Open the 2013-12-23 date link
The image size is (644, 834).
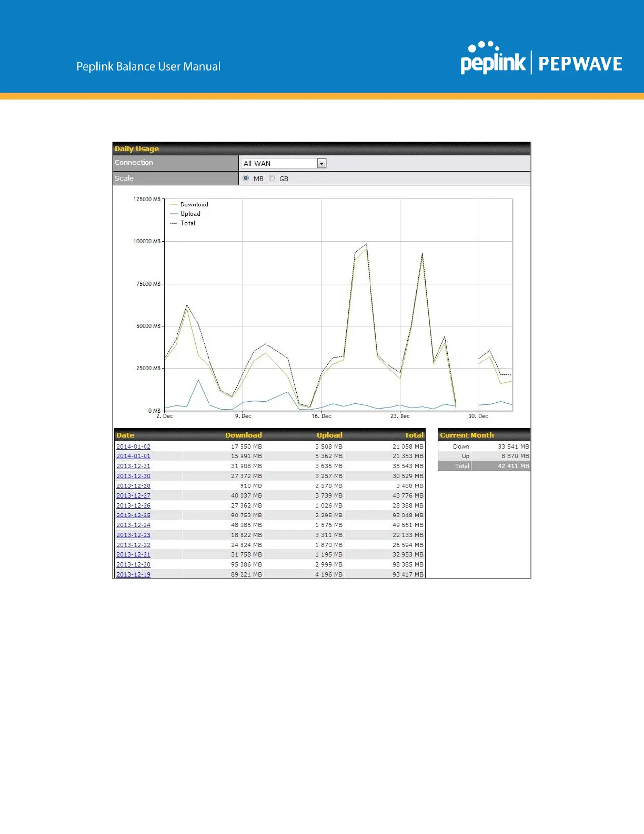[x=133, y=535]
